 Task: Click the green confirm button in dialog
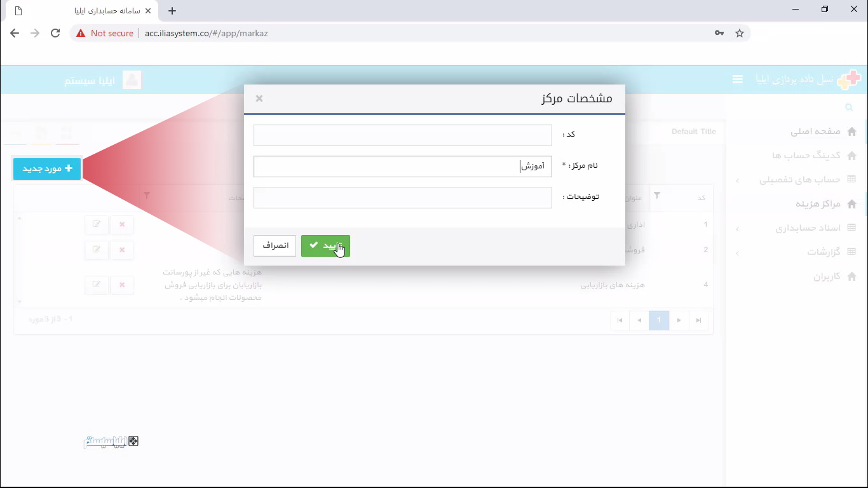coord(325,246)
